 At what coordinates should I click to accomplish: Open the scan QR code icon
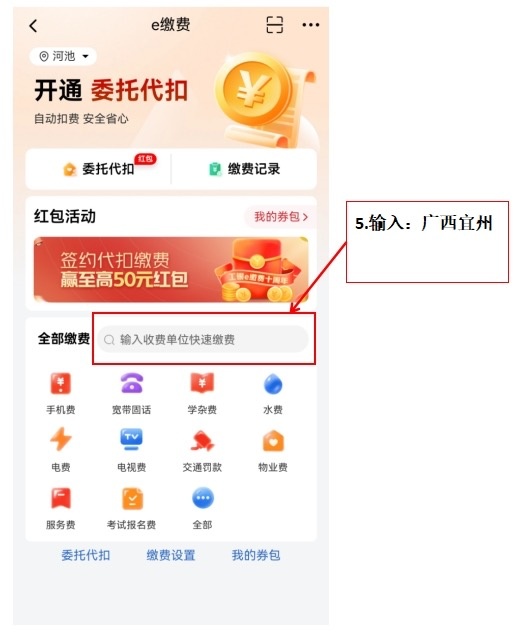(274, 25)
